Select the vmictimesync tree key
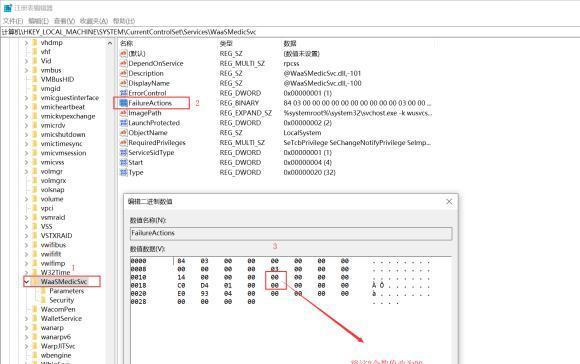This screenshot has height=364, width=580. [61, 144]
